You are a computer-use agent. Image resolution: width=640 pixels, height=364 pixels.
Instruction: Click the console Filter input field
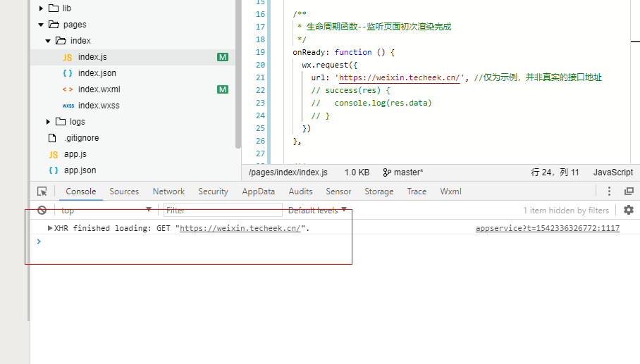coord(222,210)
